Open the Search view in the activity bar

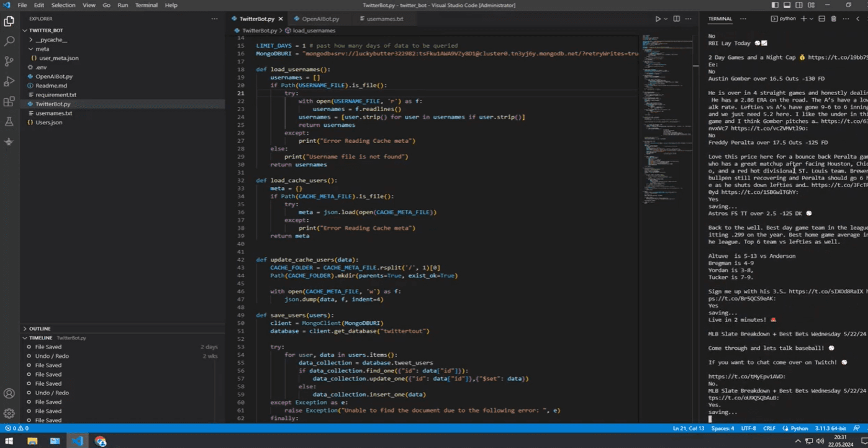(9, 41)
